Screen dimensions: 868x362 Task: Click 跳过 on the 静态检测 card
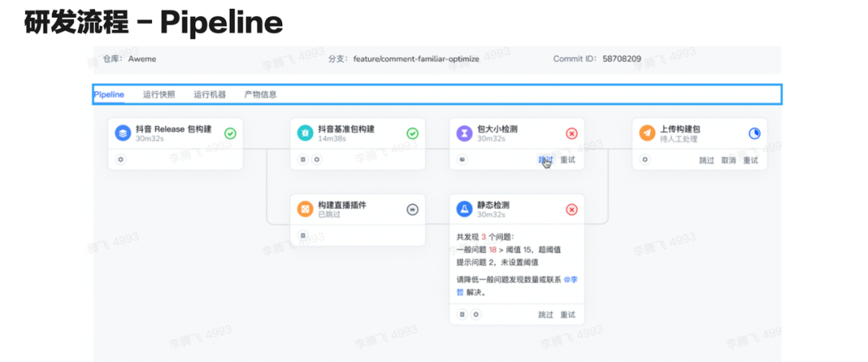(x=546, y=315)
